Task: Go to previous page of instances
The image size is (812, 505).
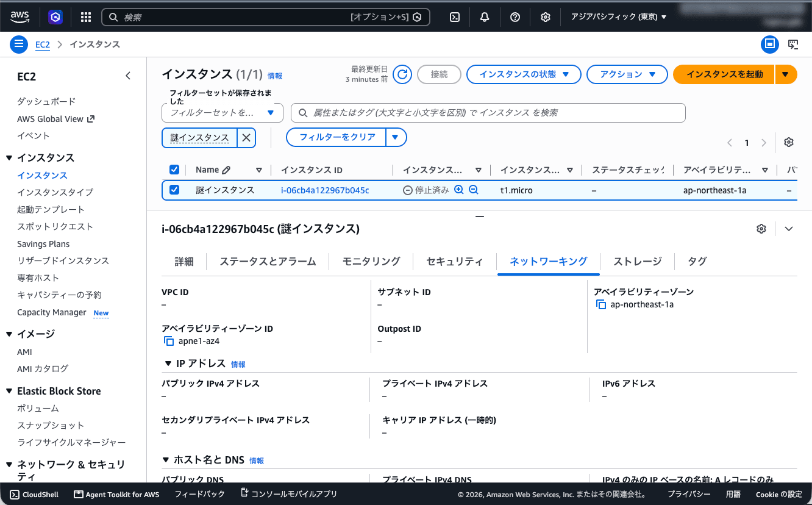Action: pyautogui.click(x=730, y=143)
